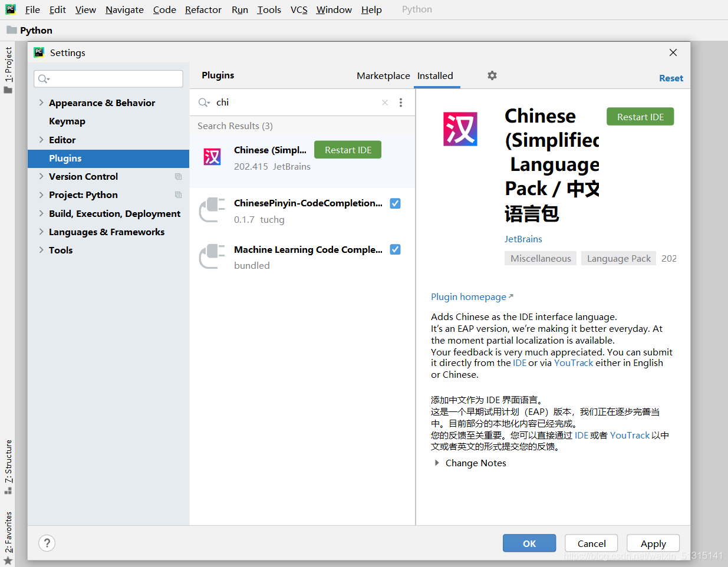Viewport: 728px width, 567px height.
Task: Select the Machine Learning Code Completion row
Action: pos(302,257)
